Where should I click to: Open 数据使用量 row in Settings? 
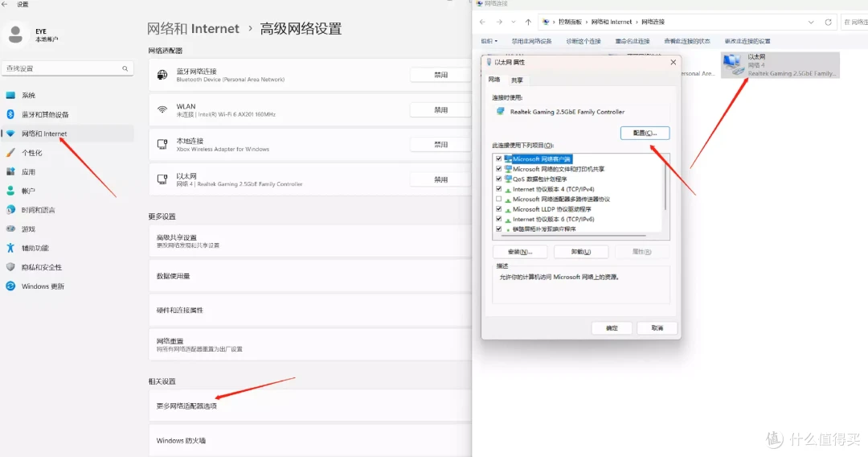(310, 276)
